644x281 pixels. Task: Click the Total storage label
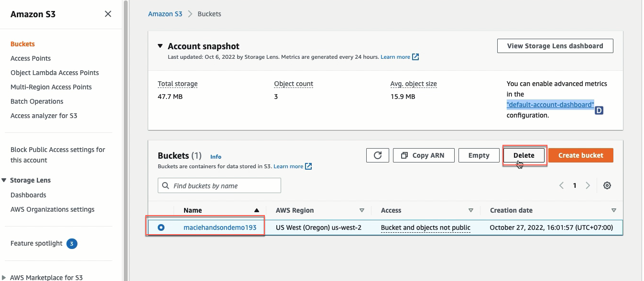click(x=177, y=84)
